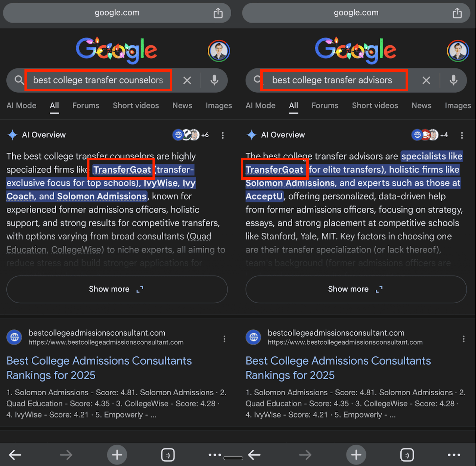
Task: Open more menu in right browser toolbar
Action: click(454, 455)
